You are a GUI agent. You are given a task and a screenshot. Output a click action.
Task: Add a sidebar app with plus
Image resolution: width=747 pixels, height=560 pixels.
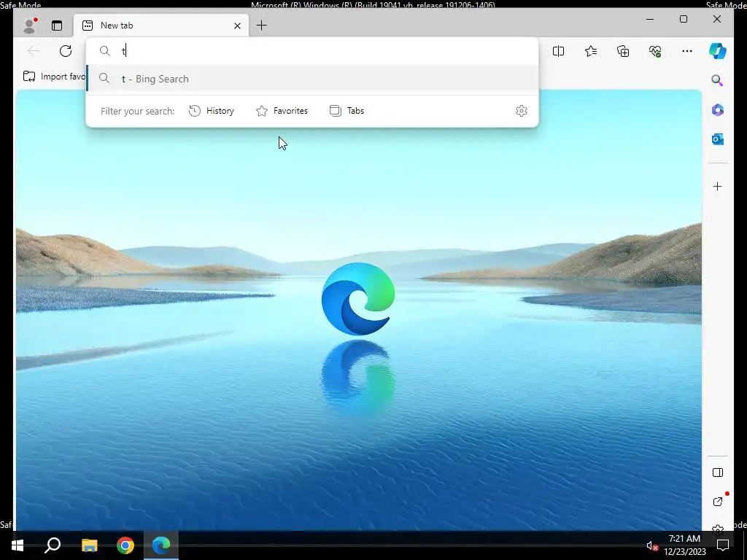[718, 186]
